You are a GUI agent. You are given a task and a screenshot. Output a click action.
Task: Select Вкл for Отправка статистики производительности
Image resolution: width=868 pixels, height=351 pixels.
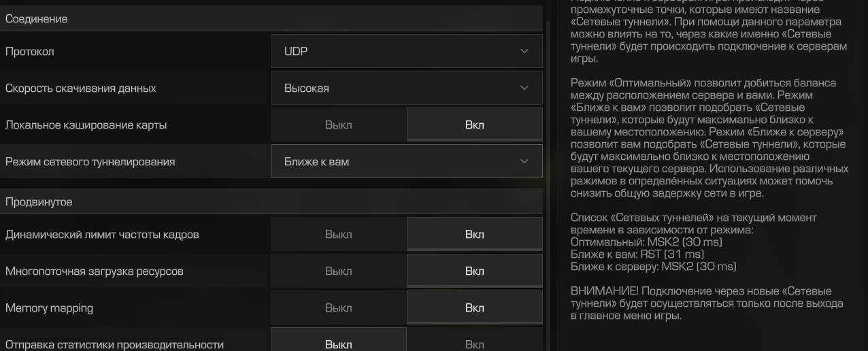[474, 343]
